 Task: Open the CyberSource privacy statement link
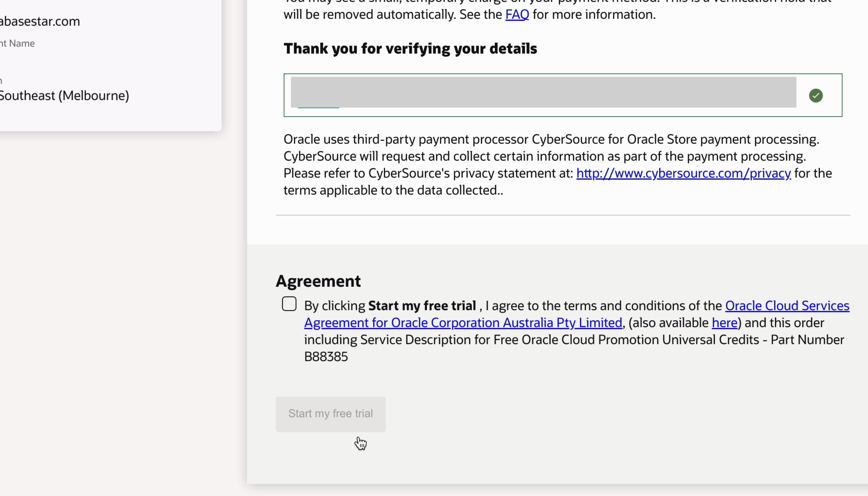pyautogui.click(x=683, y=173)
